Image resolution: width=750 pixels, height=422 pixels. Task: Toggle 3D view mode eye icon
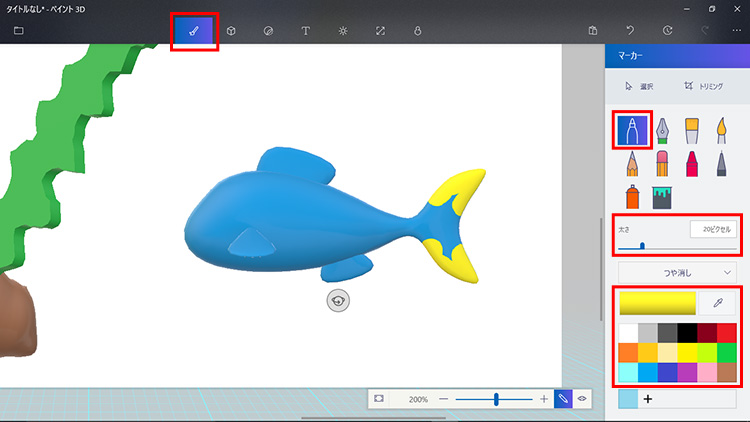click(581, 398)
